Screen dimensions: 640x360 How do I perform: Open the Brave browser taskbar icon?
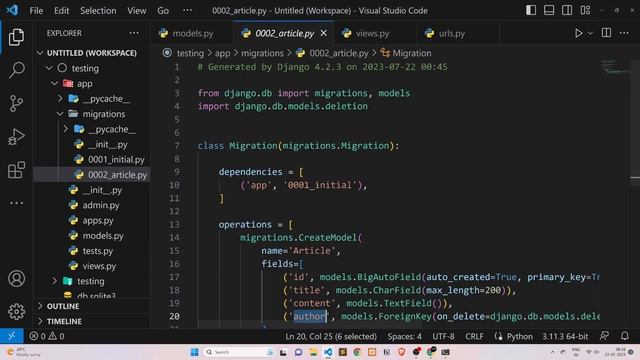[x=402, y=352]
